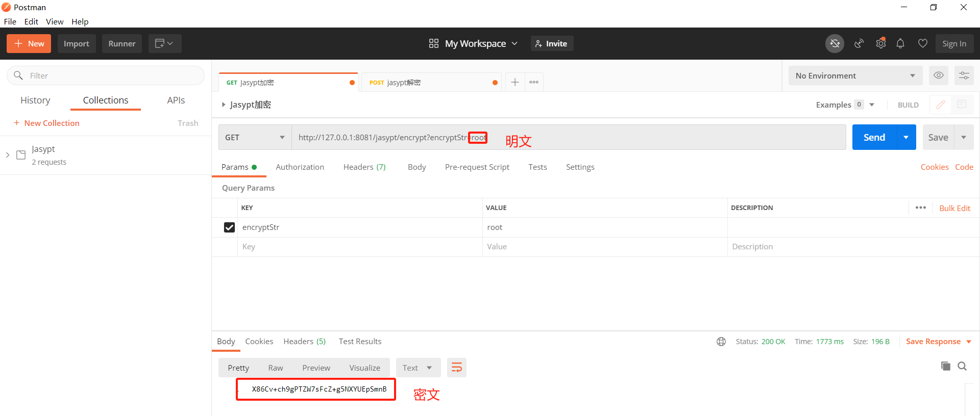Open the Edit menu

click(x=31, y=21)
